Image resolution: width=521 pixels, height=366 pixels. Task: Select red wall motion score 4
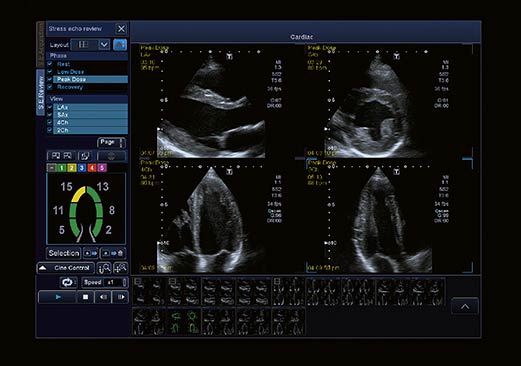(92, 168)
